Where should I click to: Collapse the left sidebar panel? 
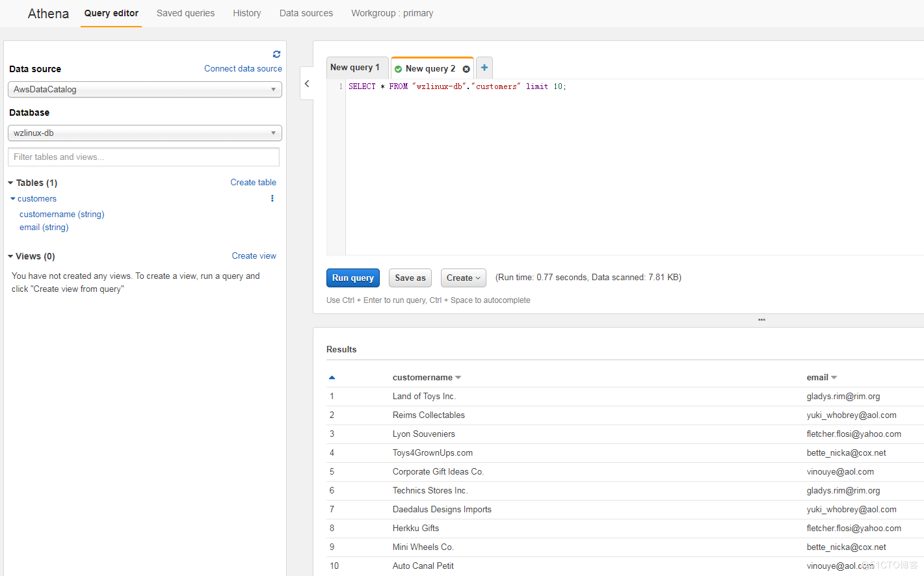[307, 83]
